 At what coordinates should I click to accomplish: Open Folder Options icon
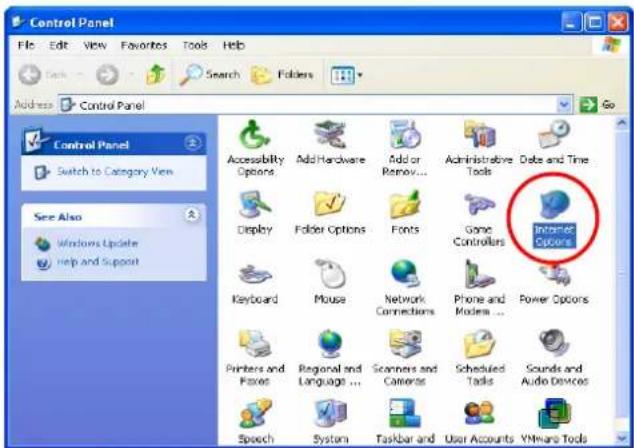tap(330, 213)
